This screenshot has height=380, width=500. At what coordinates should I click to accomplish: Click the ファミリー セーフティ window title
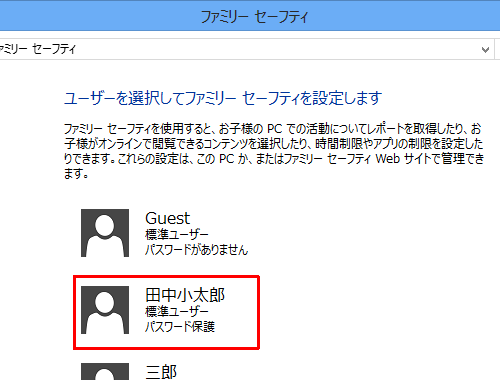coord(255,16)
